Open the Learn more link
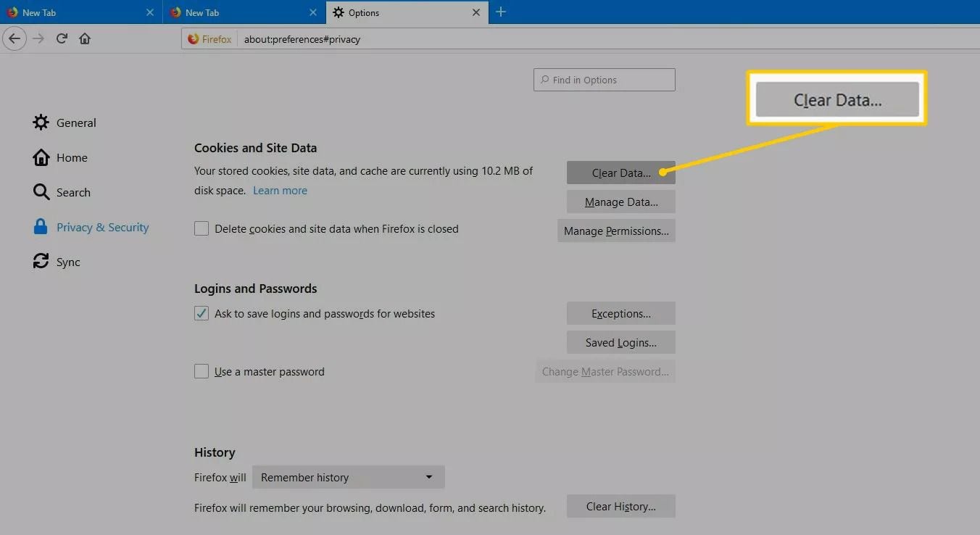980x535 pixels. point(280,191)
